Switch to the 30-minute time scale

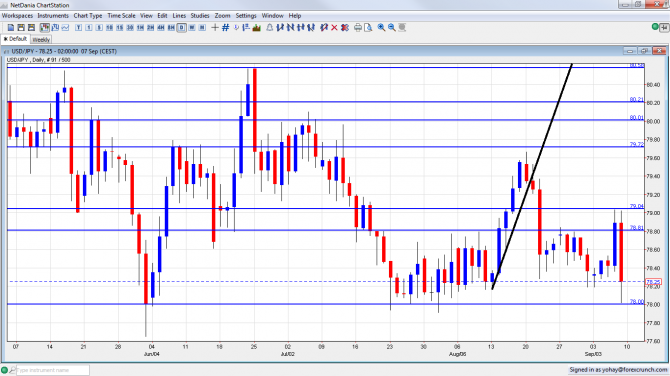pyautogui.click(x=130, y=27)
